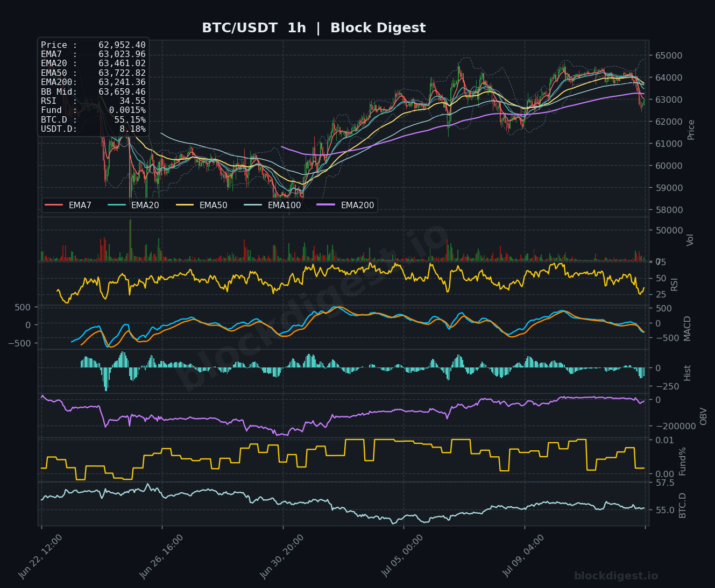Click the EMA200 63,241.36 value row
The width and height of the screenshot is (715, 588).
coord(93,82)
